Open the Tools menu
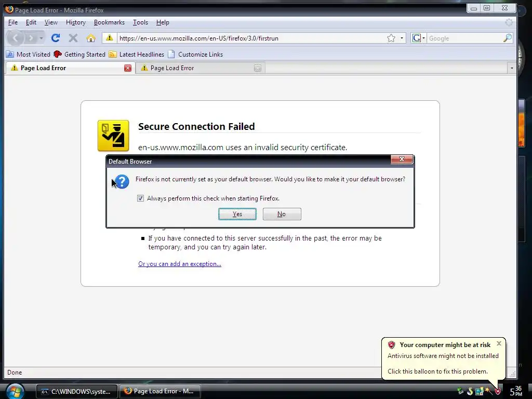Screen dimensions: 532x399 click(140, 22)
